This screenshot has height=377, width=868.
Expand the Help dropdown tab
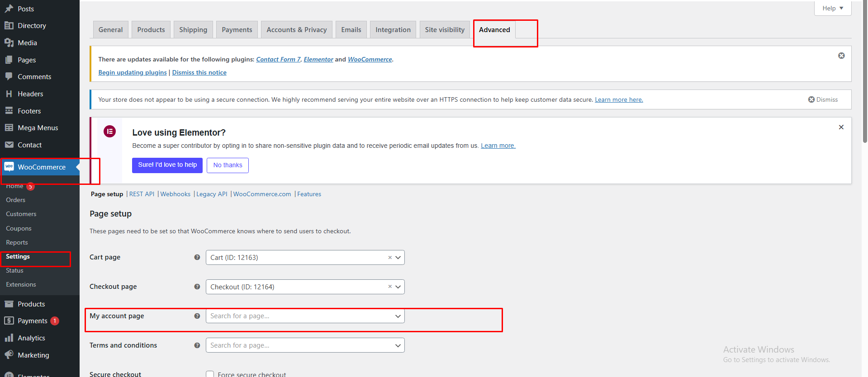coord(833,8)
